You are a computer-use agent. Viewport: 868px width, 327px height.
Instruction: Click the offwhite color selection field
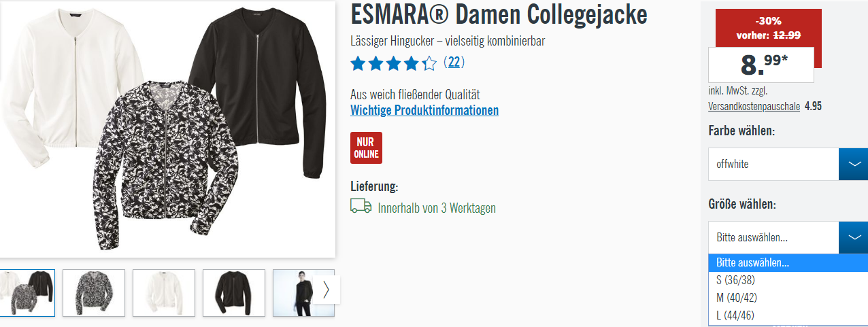coord(773,164)
